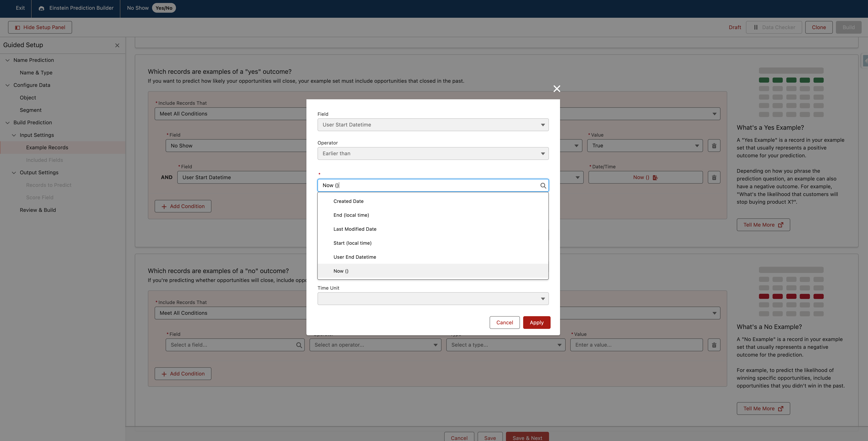Open the Operator 'Earlier than' dropdown
The width and height of the screenshot is (868, 441).
(x=433, y=153)
